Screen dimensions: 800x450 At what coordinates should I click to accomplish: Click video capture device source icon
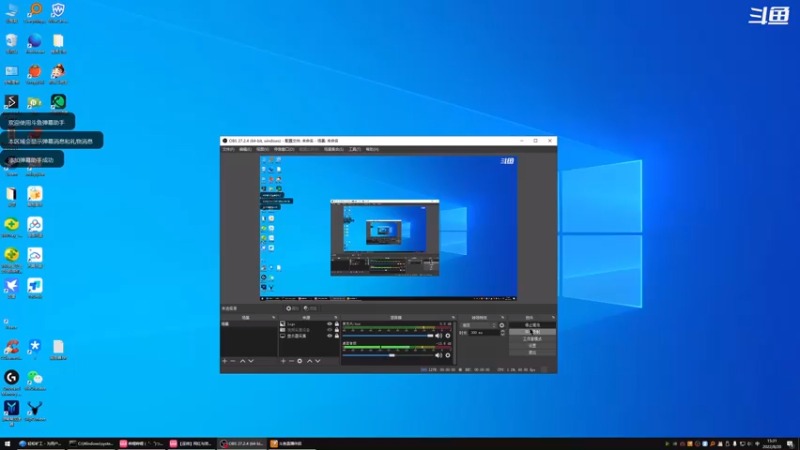pos(283,330)
